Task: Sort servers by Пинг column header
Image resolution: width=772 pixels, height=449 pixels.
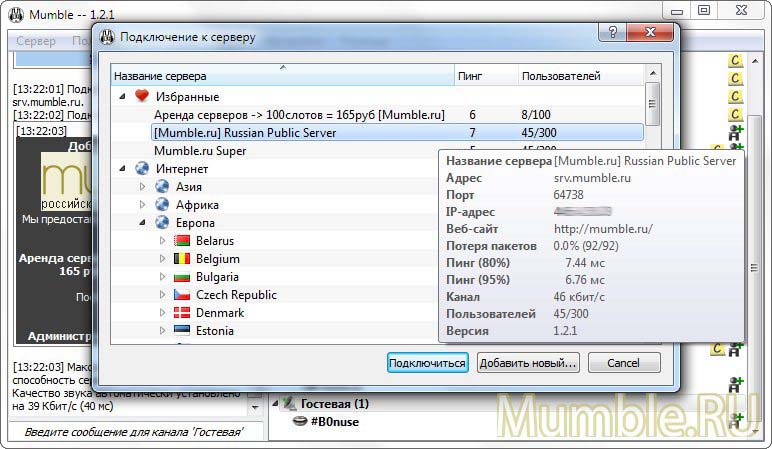Action: [x=485, y=75]
